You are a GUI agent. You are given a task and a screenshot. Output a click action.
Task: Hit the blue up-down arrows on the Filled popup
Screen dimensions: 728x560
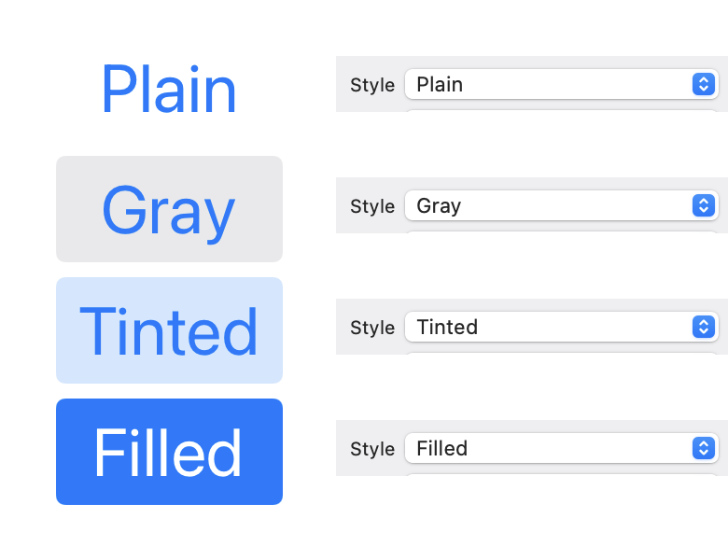click(x=704, y=448)
